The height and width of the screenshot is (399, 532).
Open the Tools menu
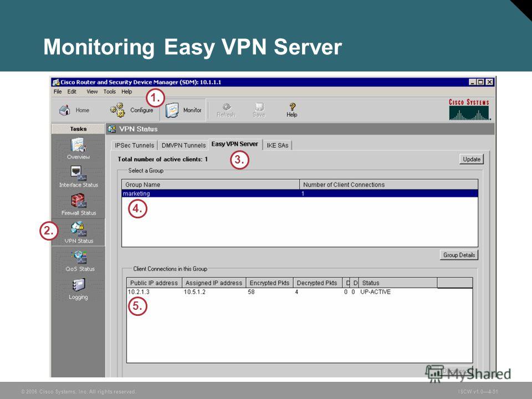coord(110,91)
